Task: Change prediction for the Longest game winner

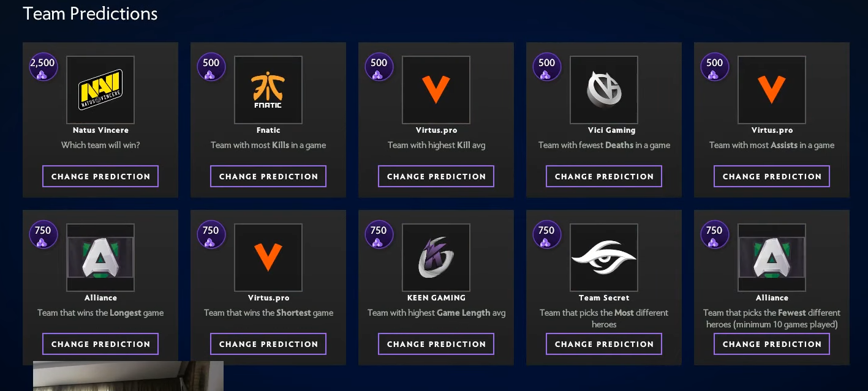Action: click(100, 344)
